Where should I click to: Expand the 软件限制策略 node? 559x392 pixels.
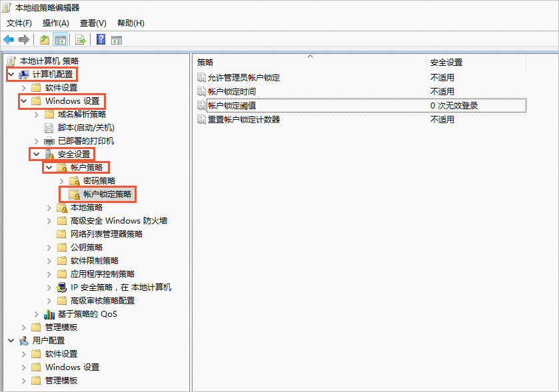49,261
